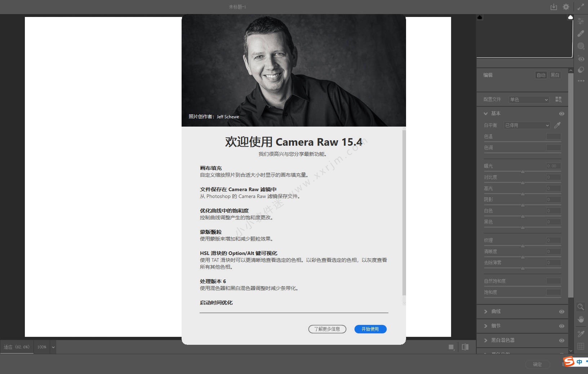Image resolution: width=588 pixels, height=374 pixels.
Task: Select the Masking tool icon
Action: [x=581, y=46]
